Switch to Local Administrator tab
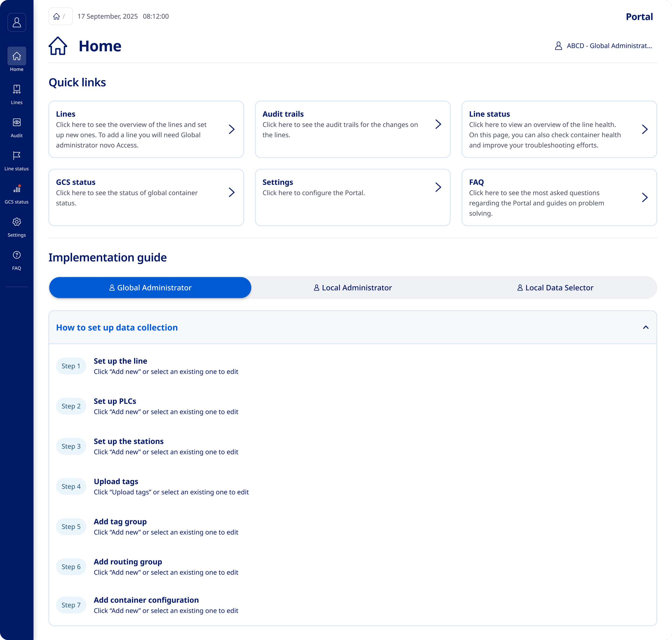 tap(353, 287)
